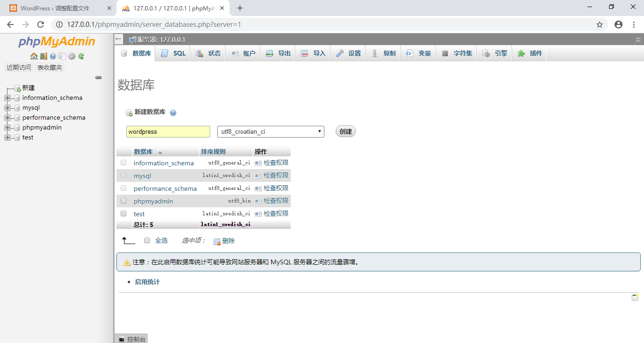
Task: Open a new browser tab
Action: tap(240, 8)
